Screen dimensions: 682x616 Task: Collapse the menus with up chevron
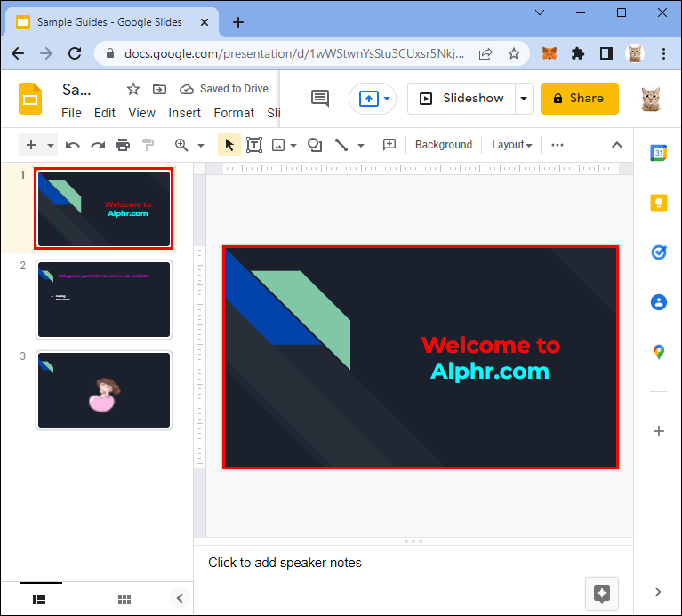[617, 145]
